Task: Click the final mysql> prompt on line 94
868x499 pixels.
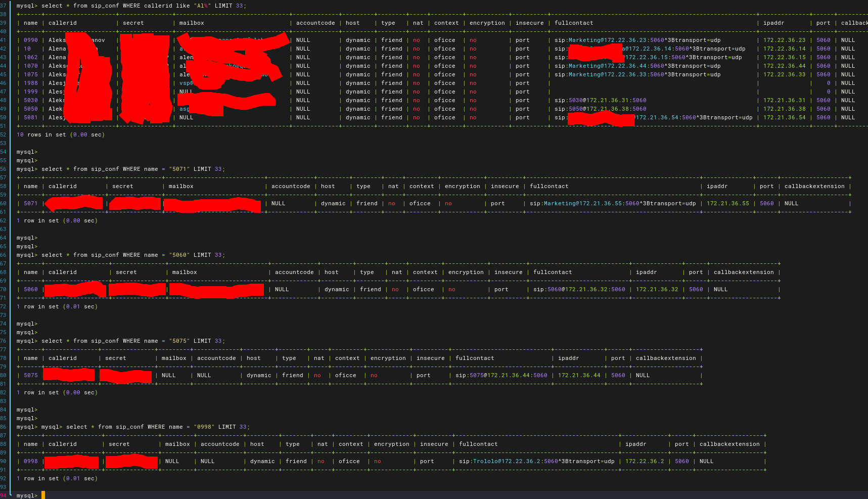Action: [27, 495]
